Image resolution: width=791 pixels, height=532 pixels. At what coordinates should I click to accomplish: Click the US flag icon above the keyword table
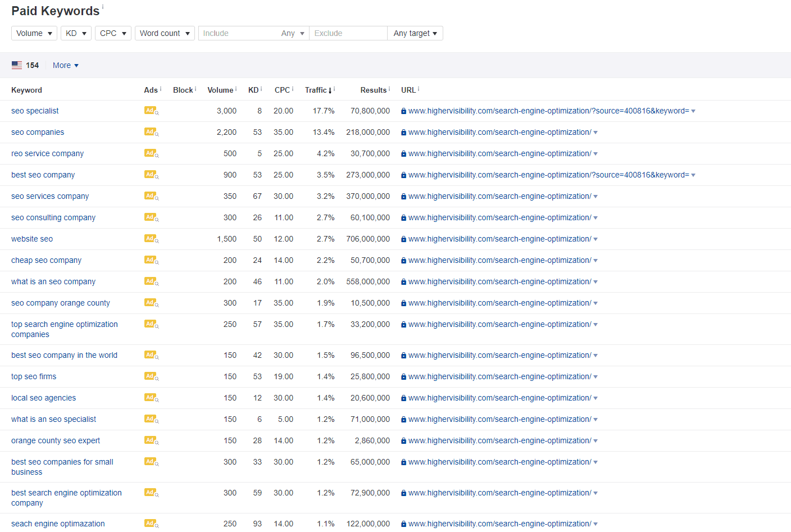16,65
